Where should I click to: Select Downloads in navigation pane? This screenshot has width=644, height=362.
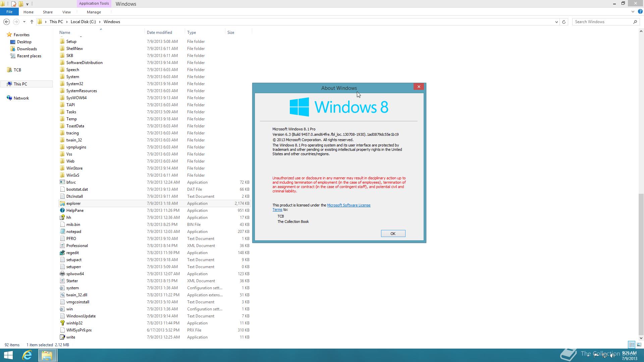27,49
